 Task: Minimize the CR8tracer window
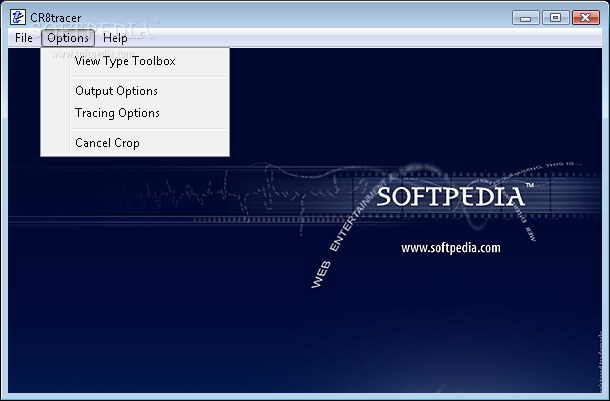tap(526, 18)
